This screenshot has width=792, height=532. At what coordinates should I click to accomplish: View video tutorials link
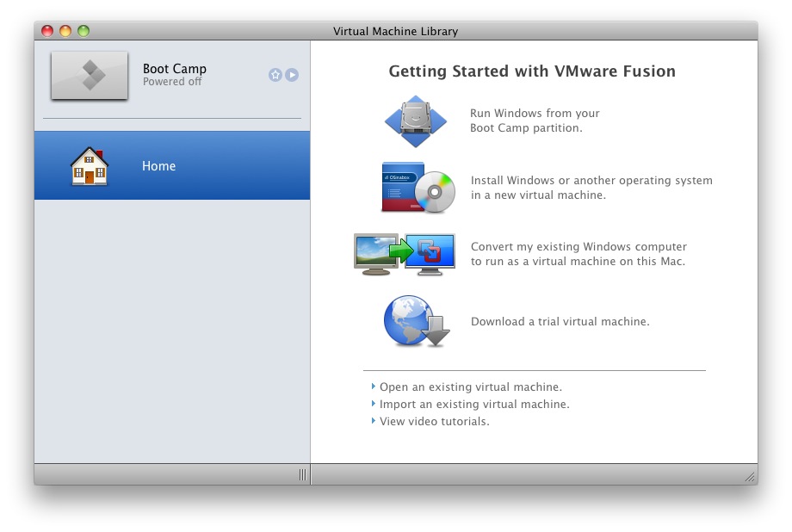pyautogui.click(x=435, y=421)
